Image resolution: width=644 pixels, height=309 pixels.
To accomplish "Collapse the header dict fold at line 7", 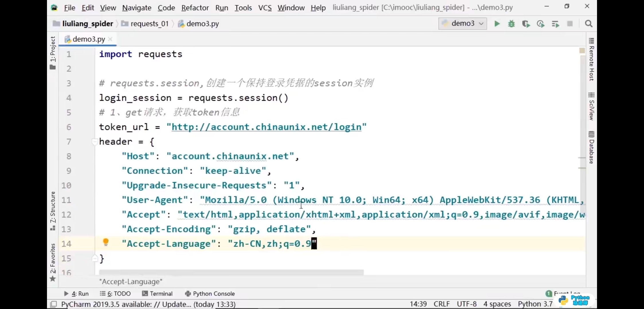I will coord(95,141).
